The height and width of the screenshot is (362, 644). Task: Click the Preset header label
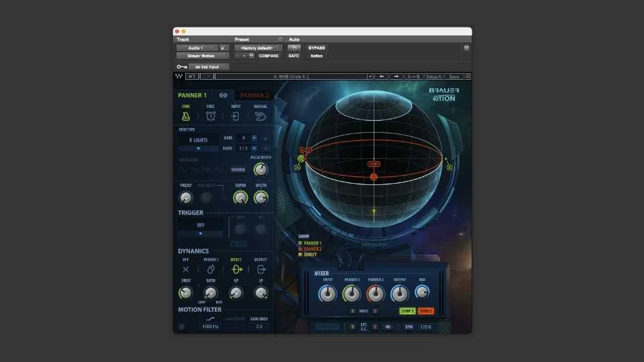pyautogui.click(x=242, y=40)
